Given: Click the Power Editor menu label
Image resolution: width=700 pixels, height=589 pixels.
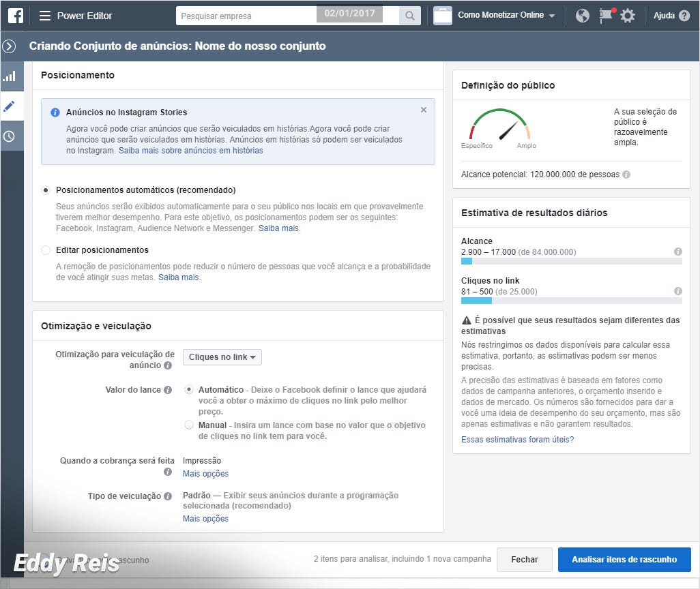Looking at the screenshot, I should [85, 16].
